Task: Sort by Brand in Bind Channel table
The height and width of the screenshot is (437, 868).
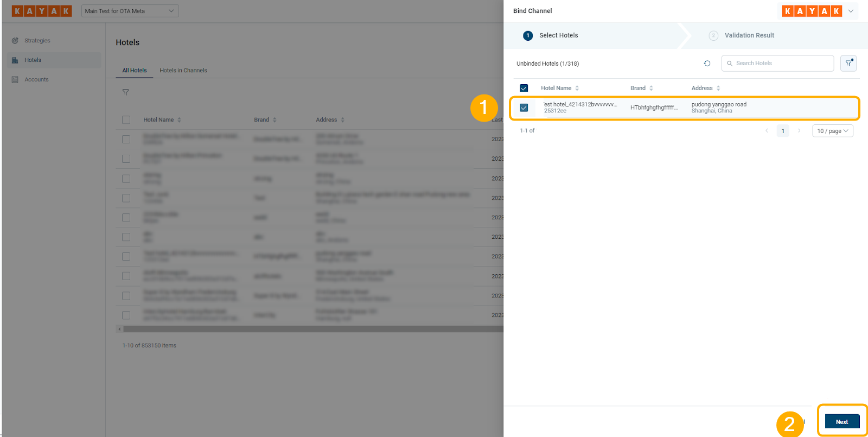Action: pos(651,88)
